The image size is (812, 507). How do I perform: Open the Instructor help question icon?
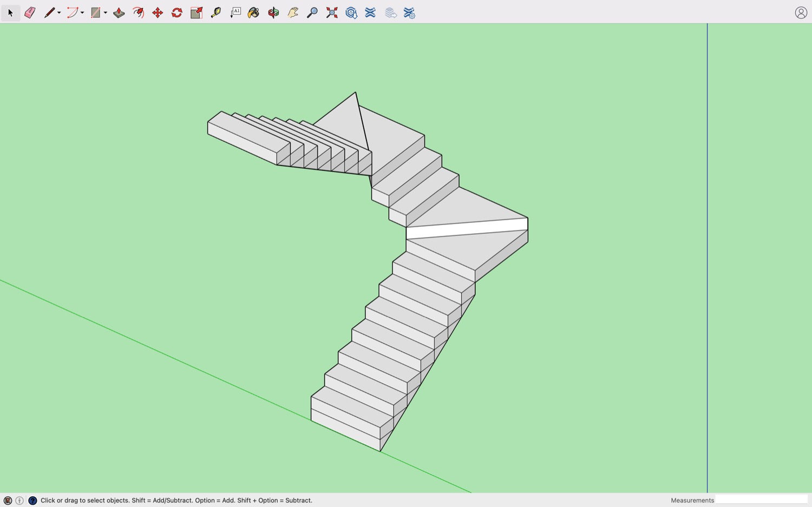pyautogui.click(x=32, y=501)
